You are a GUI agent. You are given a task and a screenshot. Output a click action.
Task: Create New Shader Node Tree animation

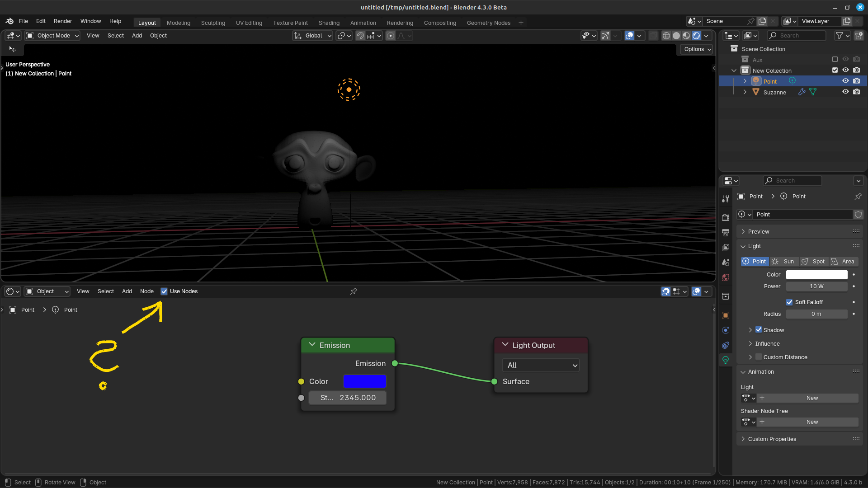(x=812, y=422)
